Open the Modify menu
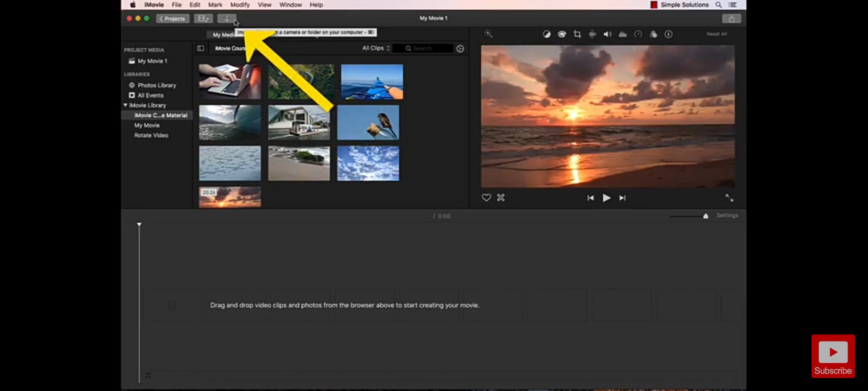The image size is (868, 391). coord(240,5)
